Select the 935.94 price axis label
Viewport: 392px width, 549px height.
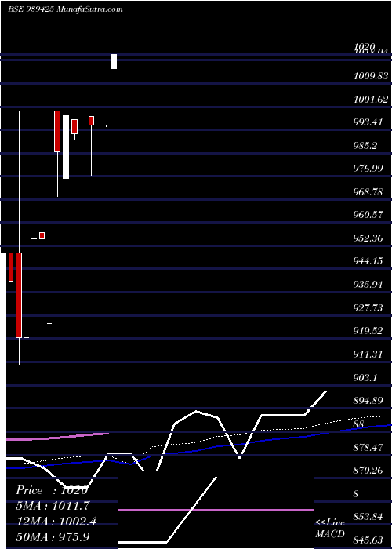tap(368, 284)
